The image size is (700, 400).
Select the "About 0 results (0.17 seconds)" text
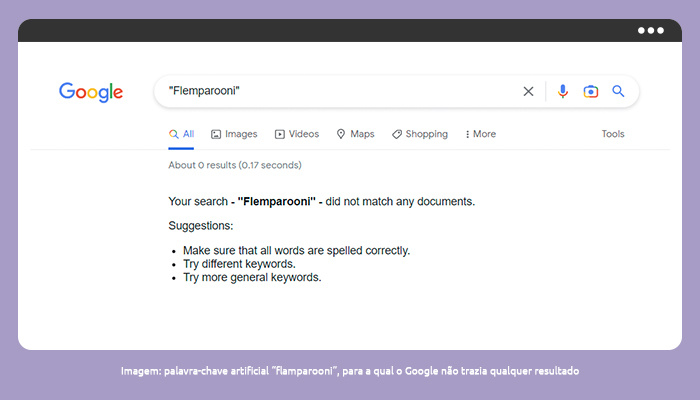(235, 165)
